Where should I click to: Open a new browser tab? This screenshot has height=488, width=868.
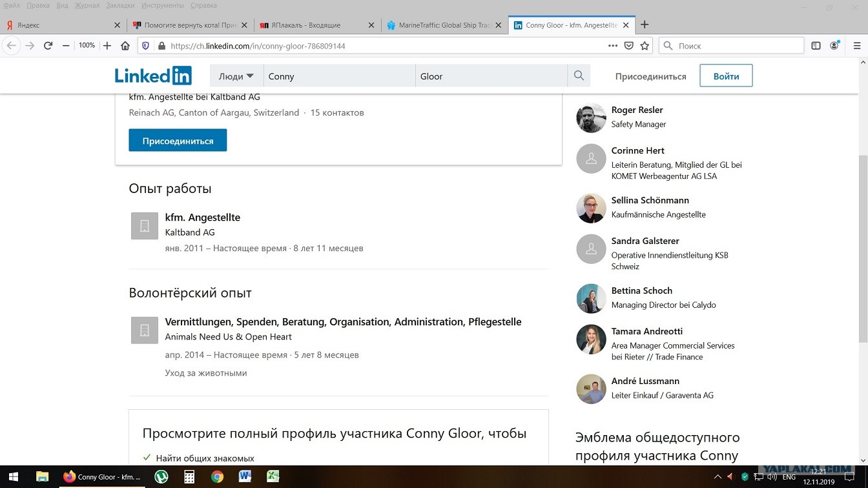[645, 25]
